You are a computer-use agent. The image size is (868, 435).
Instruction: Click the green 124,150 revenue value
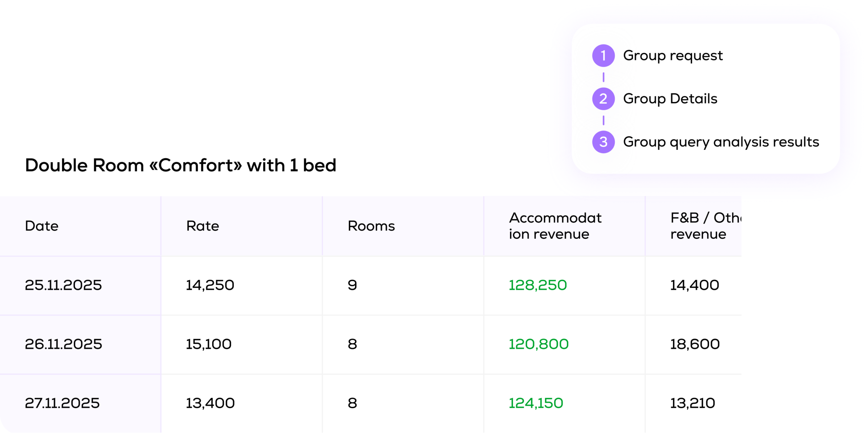[x=536, y=403]
